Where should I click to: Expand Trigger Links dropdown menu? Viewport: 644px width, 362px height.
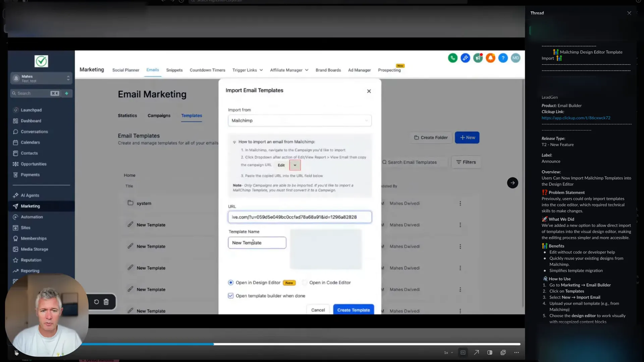pyautogui.click(x=248, y=70)
